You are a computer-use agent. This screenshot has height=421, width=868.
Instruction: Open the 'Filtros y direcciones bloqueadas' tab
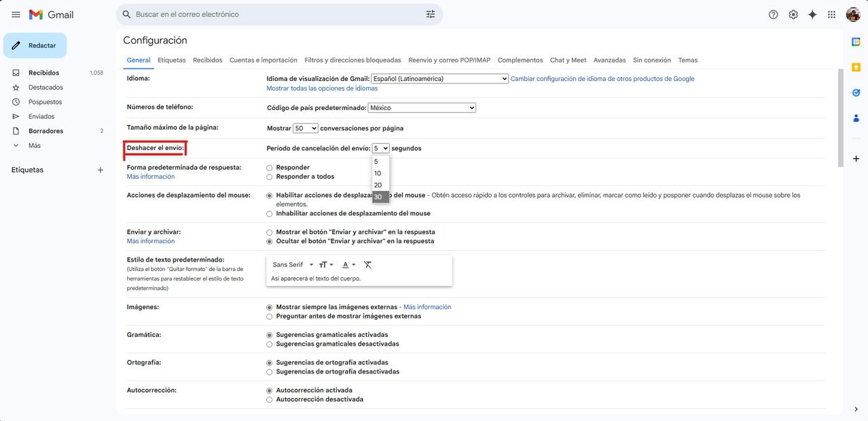tap(352, 60)
